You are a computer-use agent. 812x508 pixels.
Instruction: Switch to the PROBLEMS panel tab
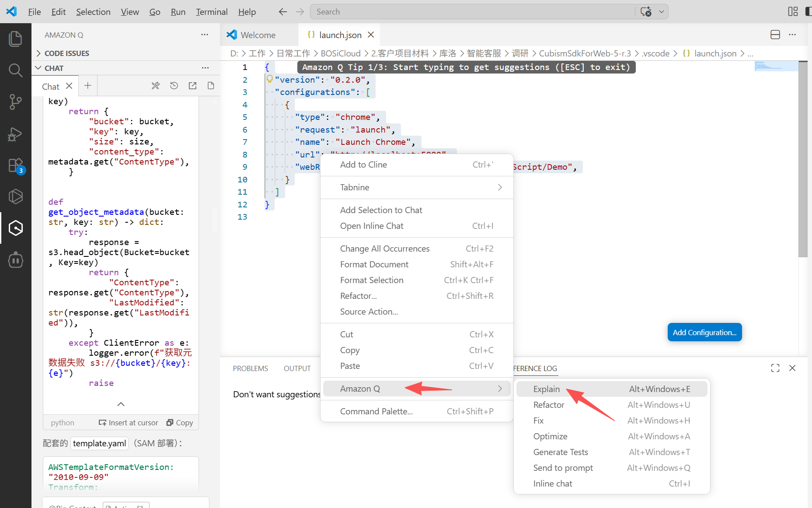[x=251, y=368]
